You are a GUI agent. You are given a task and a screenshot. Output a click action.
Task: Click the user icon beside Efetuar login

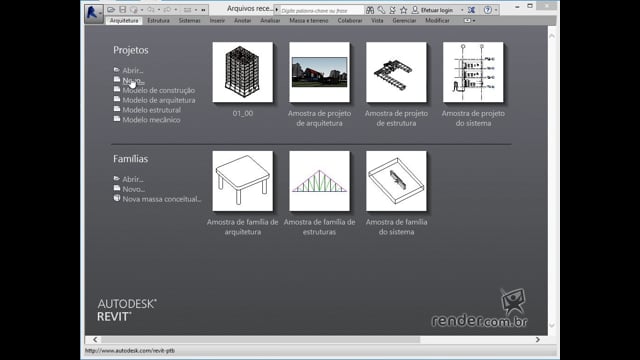(x=415, y=10)
